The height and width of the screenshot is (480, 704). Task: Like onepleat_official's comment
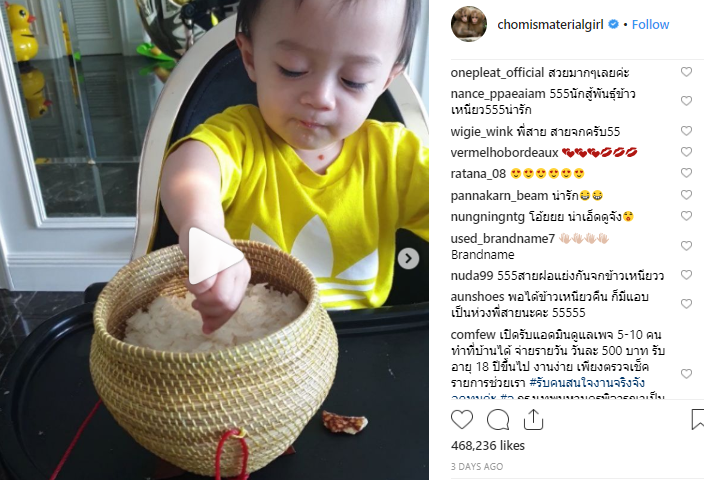686,72
